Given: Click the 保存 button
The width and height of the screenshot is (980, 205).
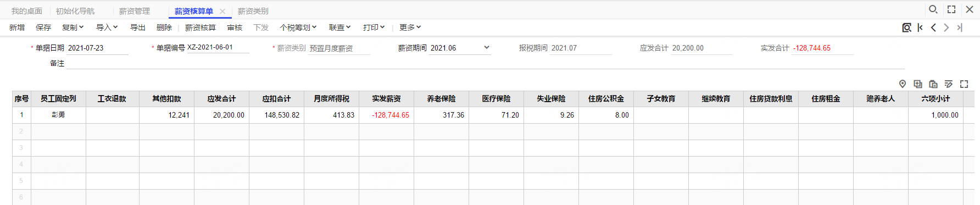Looking at the screenshot, I should coord(43,27).
